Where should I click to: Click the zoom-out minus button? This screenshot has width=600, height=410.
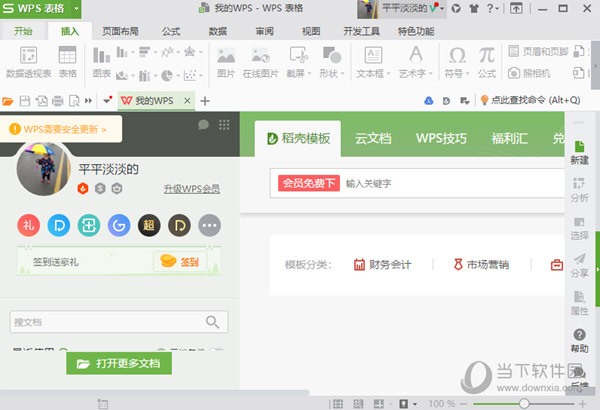[463, 403]
